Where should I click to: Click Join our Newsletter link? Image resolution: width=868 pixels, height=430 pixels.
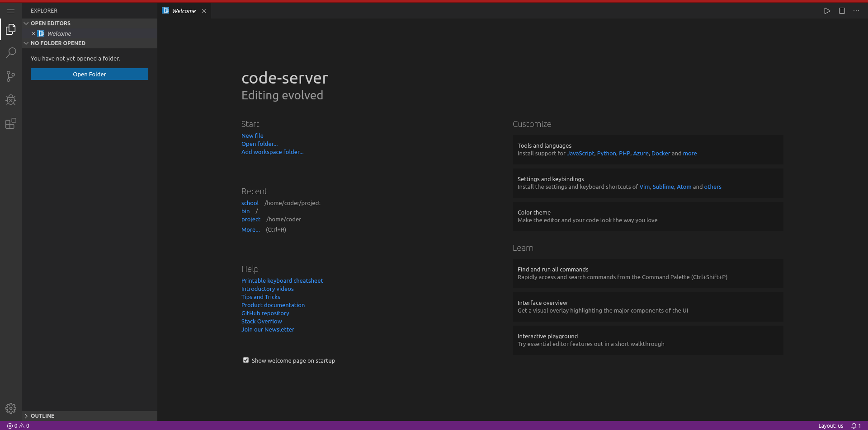[x=268, y=329]
